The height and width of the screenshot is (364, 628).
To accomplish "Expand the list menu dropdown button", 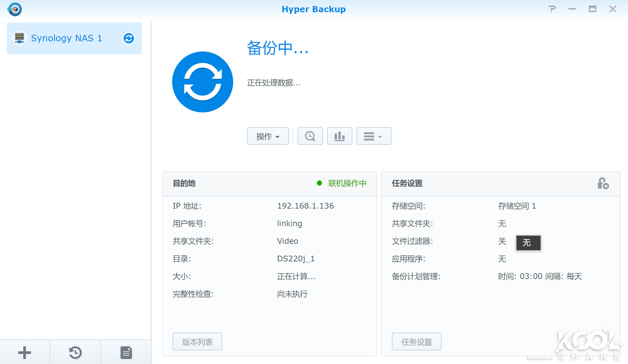I will [373, 136].
